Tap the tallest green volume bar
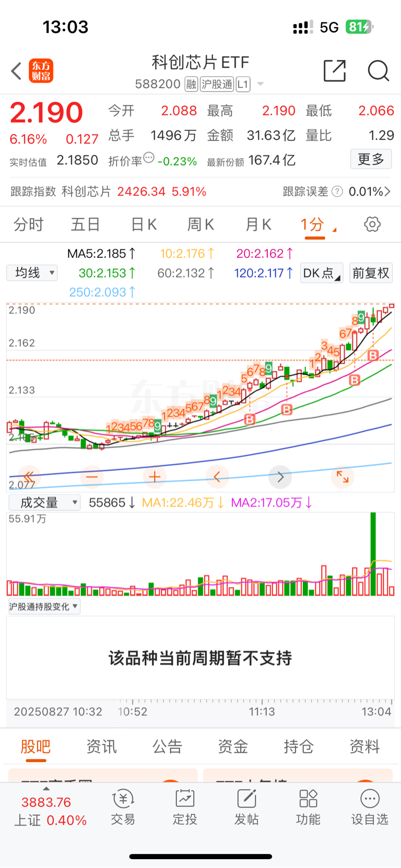This screenshot has height=868, width=401. tap(373, 554)
